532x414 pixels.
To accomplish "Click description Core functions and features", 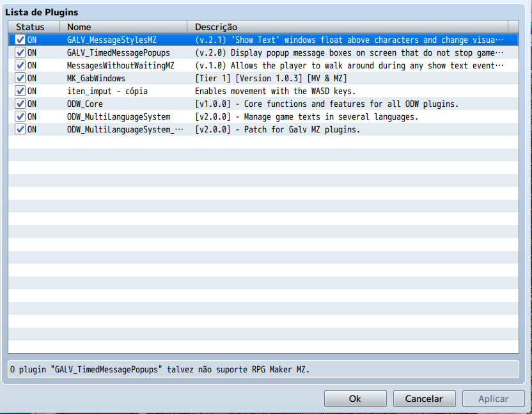I will click(327, 104).
